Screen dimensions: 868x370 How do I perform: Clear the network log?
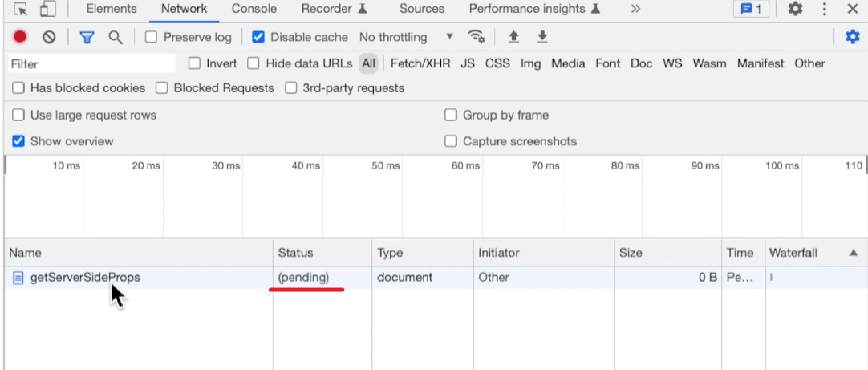49,37
